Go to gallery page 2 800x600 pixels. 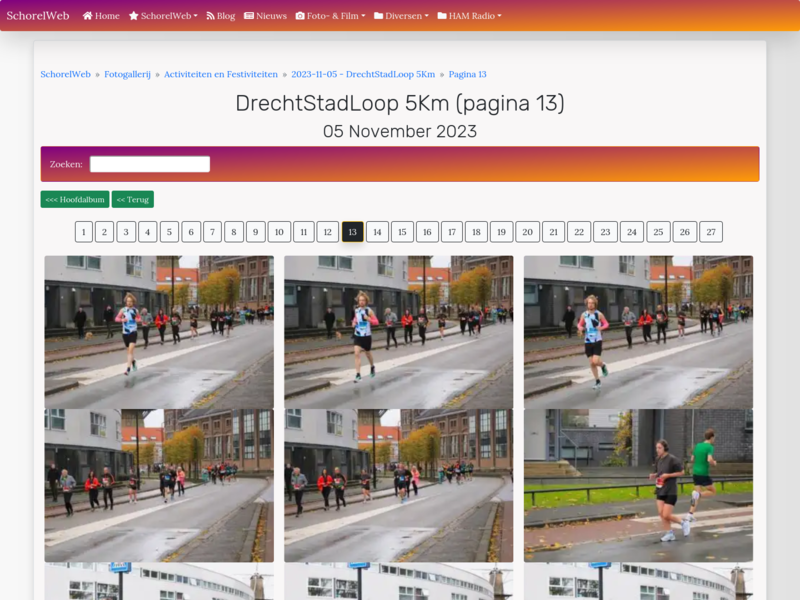pyautogui.click(x=104, y=232)
